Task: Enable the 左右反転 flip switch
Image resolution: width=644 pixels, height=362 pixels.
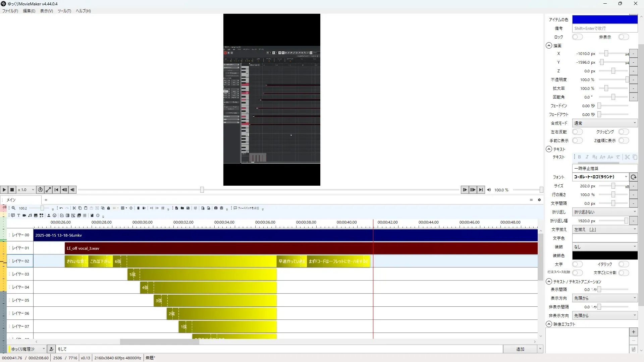Action: [577, 132]
